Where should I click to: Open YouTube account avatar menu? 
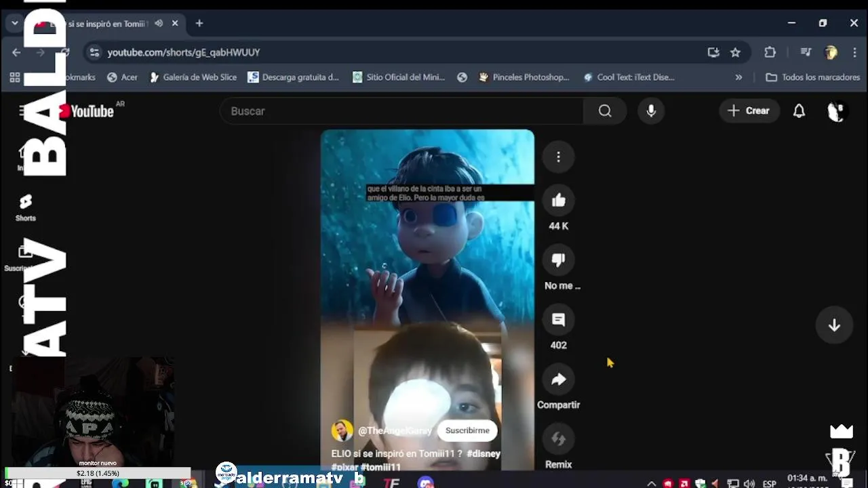click(x=836, y=111)
